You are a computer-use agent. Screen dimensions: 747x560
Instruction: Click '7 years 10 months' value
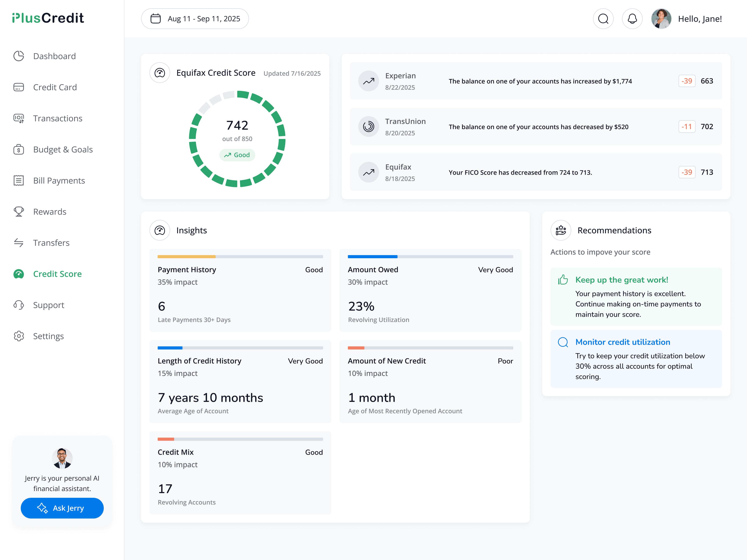pos(210,398)
